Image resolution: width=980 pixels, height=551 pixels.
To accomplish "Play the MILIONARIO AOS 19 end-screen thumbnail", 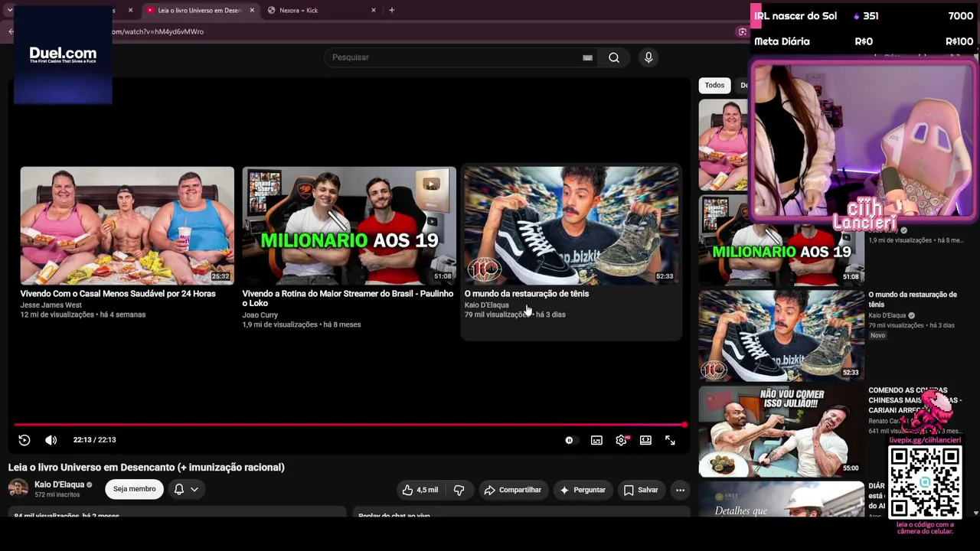I will click(x=349, y=226).
